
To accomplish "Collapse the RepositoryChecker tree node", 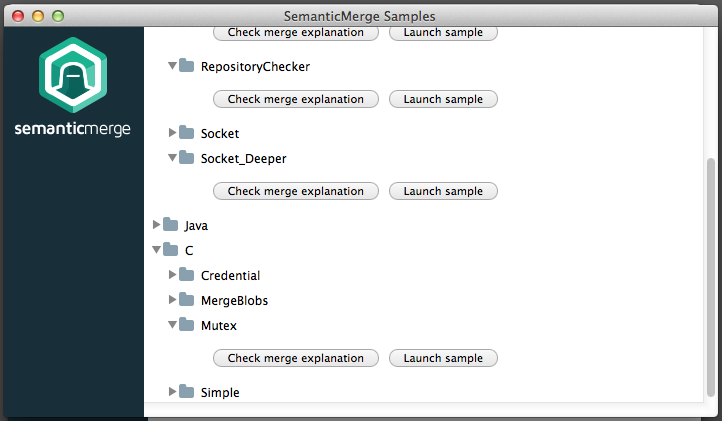I will 172,67.
